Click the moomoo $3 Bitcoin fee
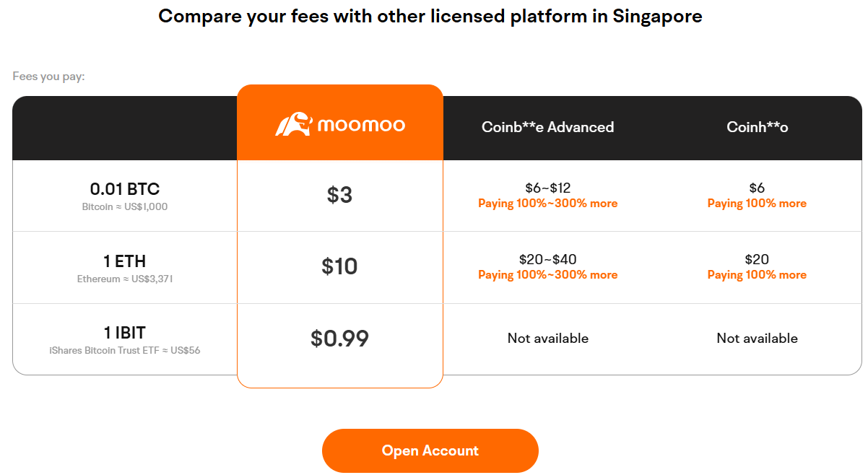Image resolution: width=868 pixels, height=475 pixels. click(339, 195)
